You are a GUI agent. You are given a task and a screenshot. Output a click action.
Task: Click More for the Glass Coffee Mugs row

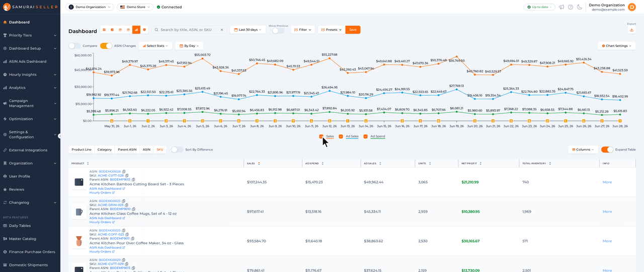coord(607,212)
